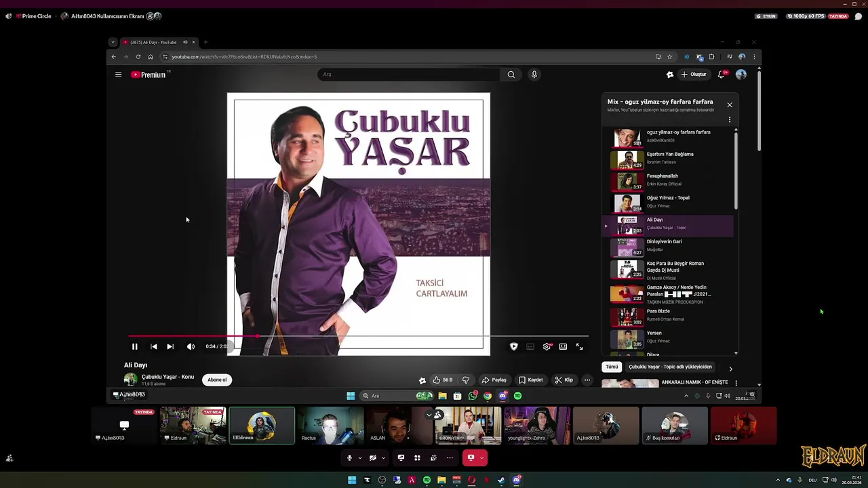Start screen share in the call bar
The height and width of the screenshot is (488, 868).
coord(401,458)
